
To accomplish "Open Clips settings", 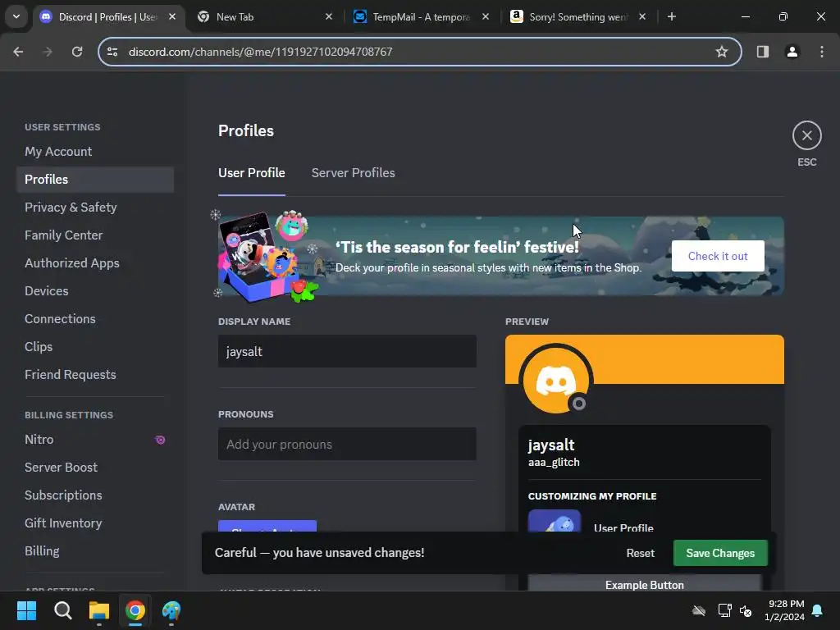I will 95,347.
